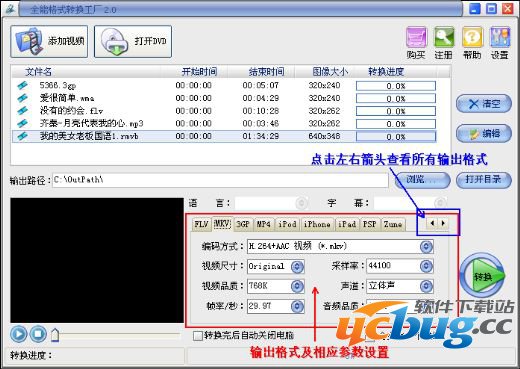This screenshot has height=369, width=520.
Task: Close the converter window
Action: pyautogui.click(x=508, y=8)
